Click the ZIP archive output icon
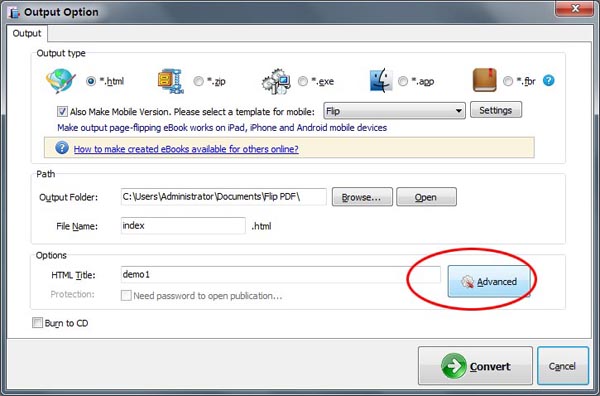600x396 pixels. click(171, 81)
